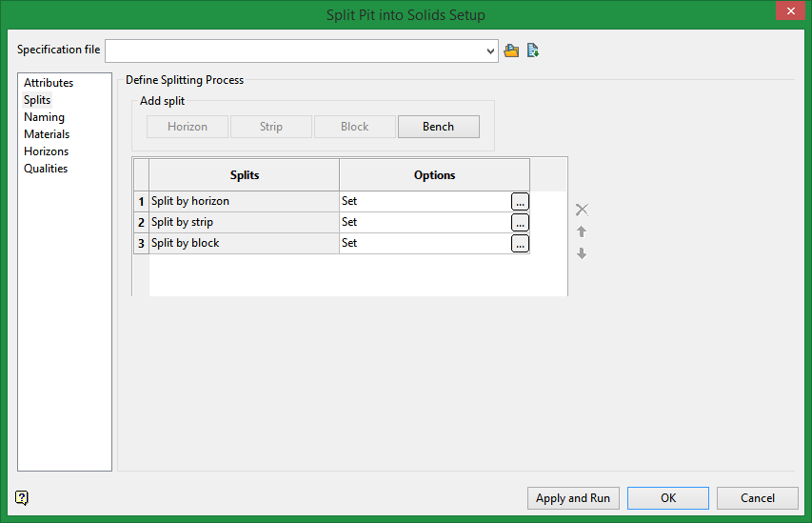Click the move row down arrow
The height and width of the screenshot is (523, 812).
coord(582,253)
